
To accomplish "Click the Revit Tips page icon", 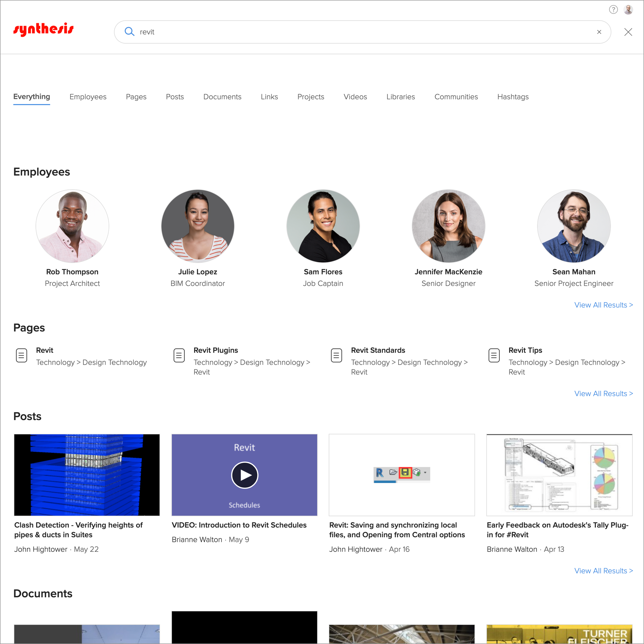I will pyautogui.click(x=494, y=355).
